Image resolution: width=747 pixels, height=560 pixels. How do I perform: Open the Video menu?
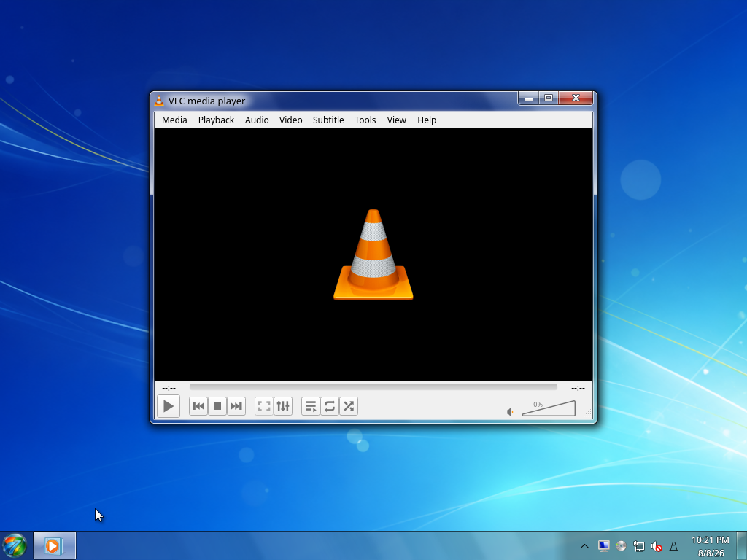click(290, 120)
